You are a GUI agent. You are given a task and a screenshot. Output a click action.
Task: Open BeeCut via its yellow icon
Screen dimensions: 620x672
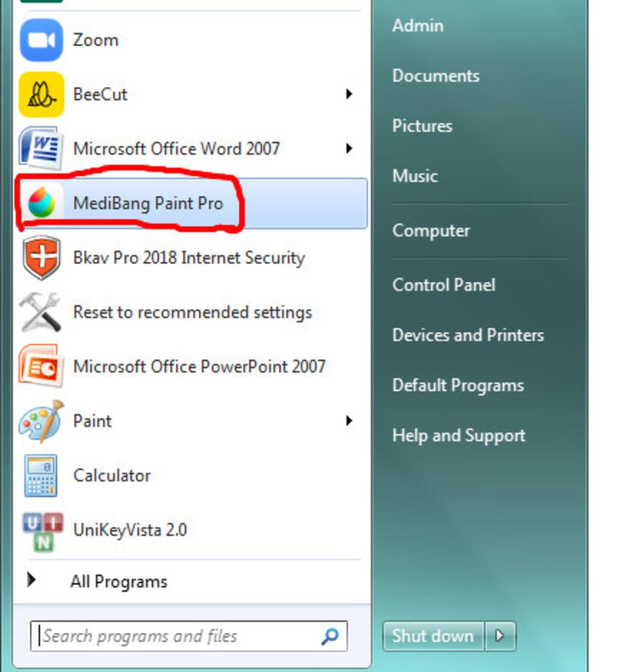click(x=41, y=95)
